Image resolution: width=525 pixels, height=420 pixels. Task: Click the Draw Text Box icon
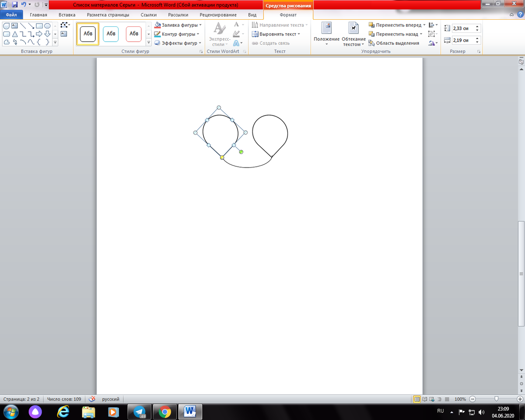[x=64, y=34]
